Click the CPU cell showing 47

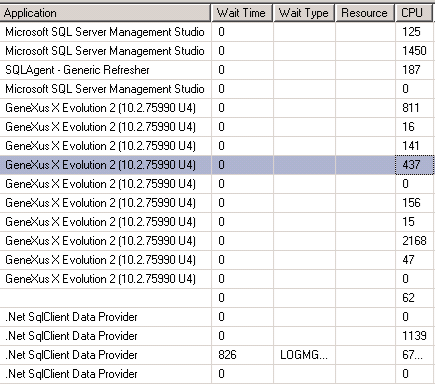coord(415,260)
